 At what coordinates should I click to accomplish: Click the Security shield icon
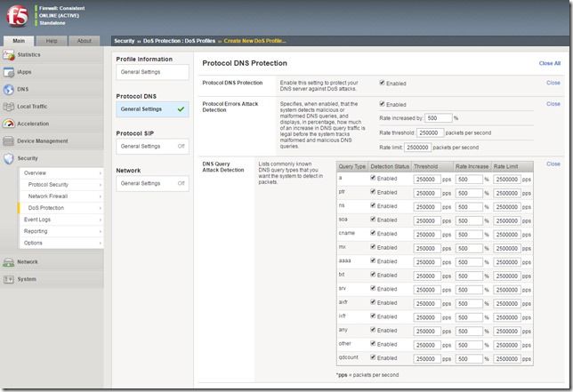coord(9,158)
